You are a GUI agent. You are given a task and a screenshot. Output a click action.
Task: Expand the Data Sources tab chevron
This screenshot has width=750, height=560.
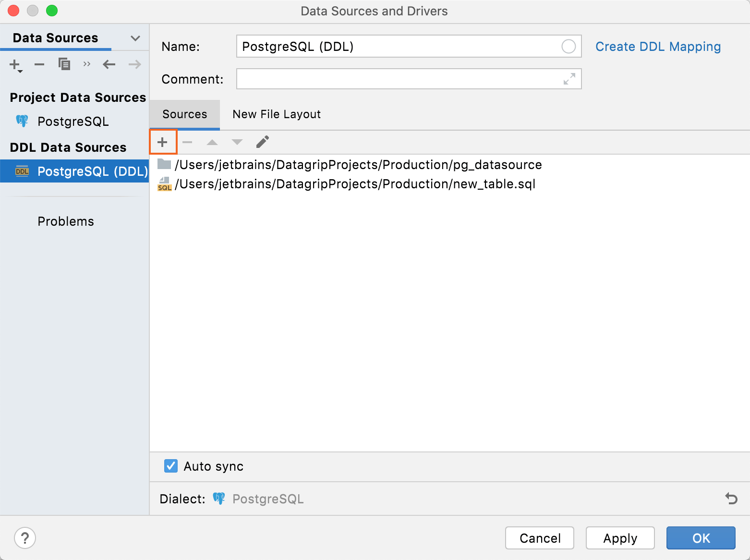[x=135, y=38]
